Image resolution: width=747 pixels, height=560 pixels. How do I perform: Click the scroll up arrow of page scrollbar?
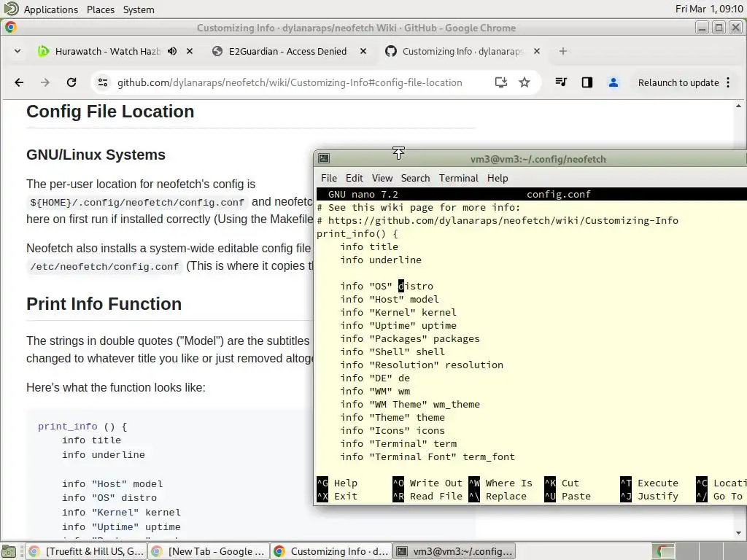click(738, 106)
